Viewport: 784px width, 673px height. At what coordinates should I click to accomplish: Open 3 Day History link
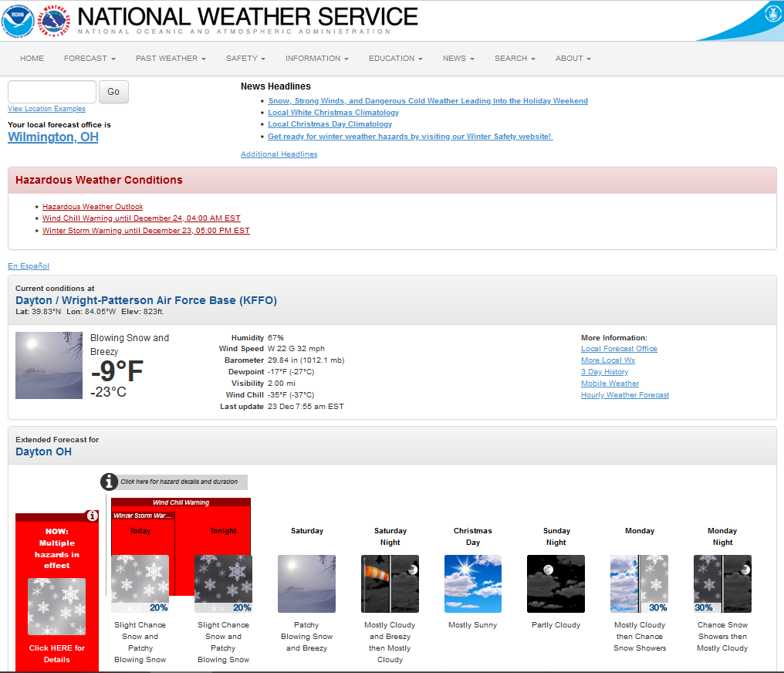pos(604,371)
